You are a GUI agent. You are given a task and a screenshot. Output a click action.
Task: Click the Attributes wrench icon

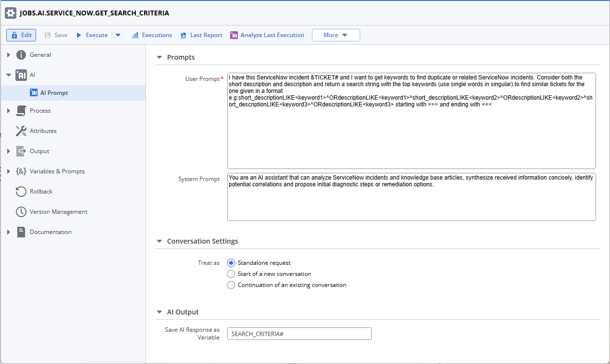point(21,131)
